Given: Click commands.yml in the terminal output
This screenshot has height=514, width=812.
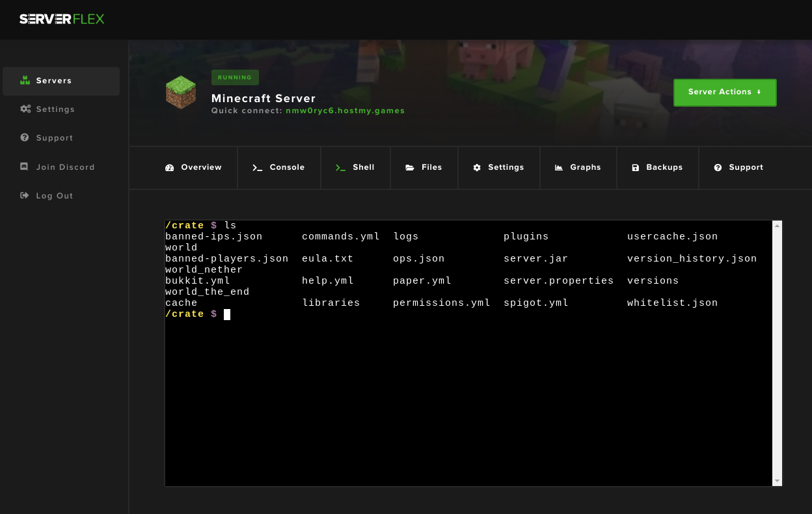Looking at the screenshot, I should coord(341,237).
